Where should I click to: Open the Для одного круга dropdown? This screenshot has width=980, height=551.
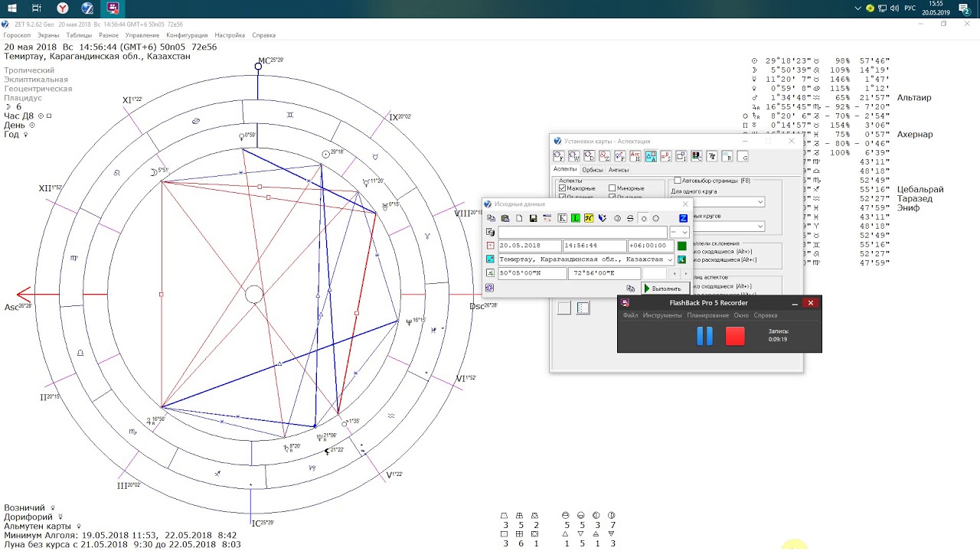click(759, 202)
